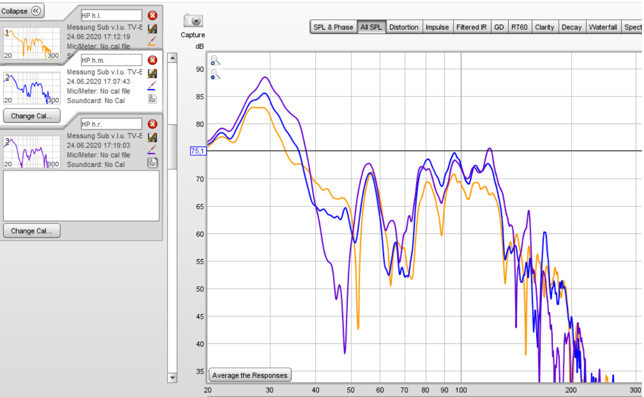Capture the graph with the camera icon

193,21
